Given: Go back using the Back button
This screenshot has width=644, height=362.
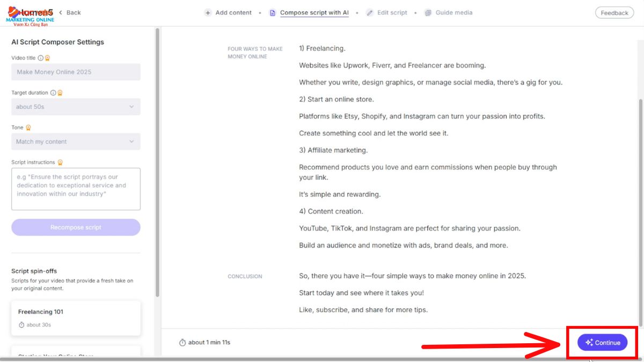Looking at the screenshot, I should tap(70, 12).
